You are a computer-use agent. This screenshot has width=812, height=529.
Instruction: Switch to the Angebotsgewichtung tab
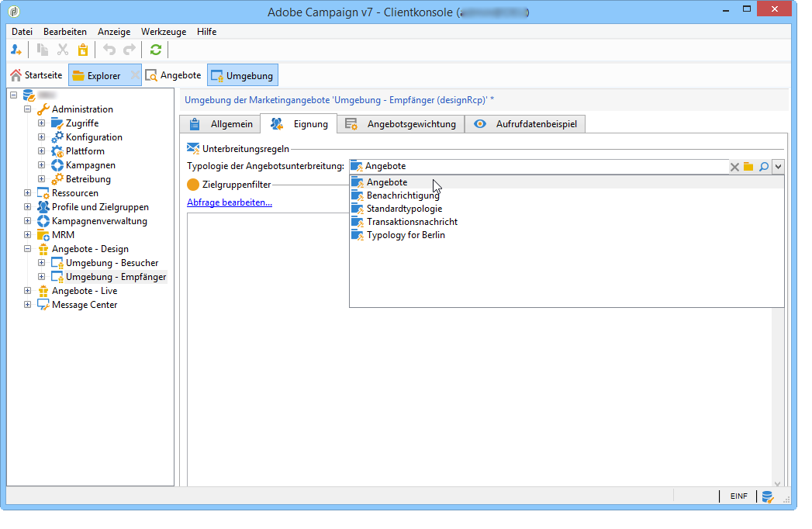click(x=401, y=124)
